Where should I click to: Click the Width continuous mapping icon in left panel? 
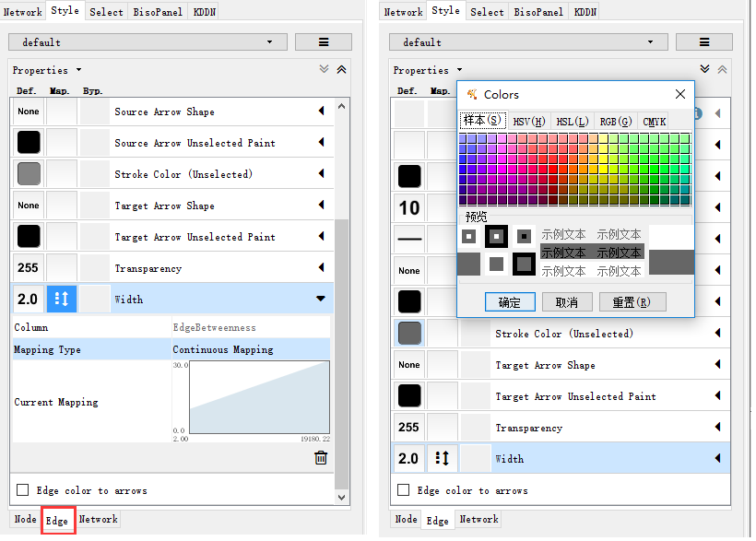coord(62,299)
